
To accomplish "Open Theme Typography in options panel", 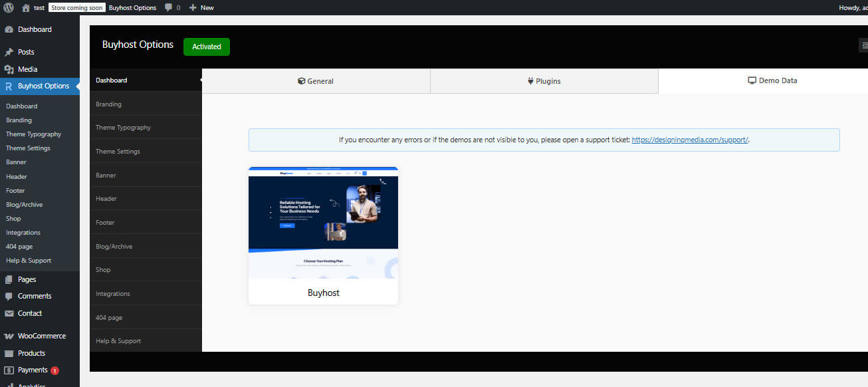I will (x=146, y=128).
